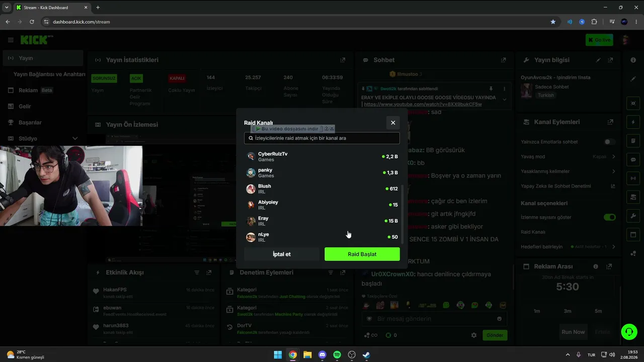
Task: Toggle İzlenme sayısını göster switch
Action: pyautogui.click(x=609, y=217)
